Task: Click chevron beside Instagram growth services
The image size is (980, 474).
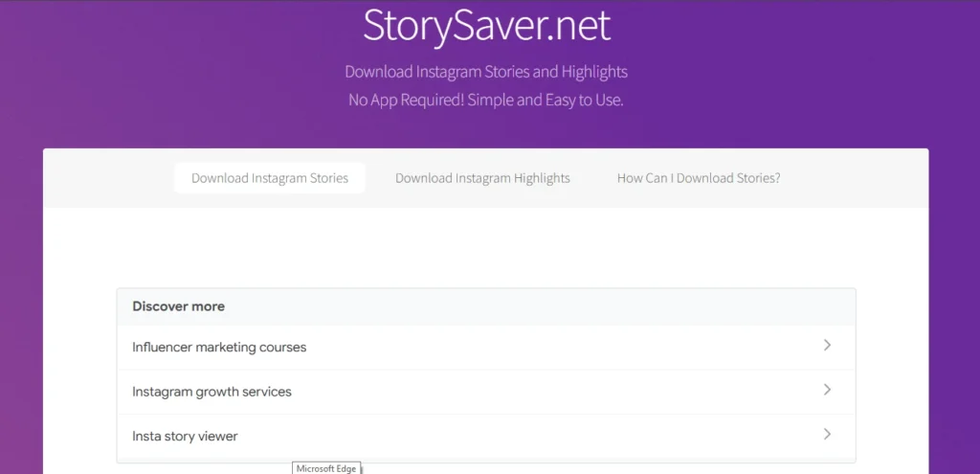Action: pyautogui.click(x=827, y=390)
